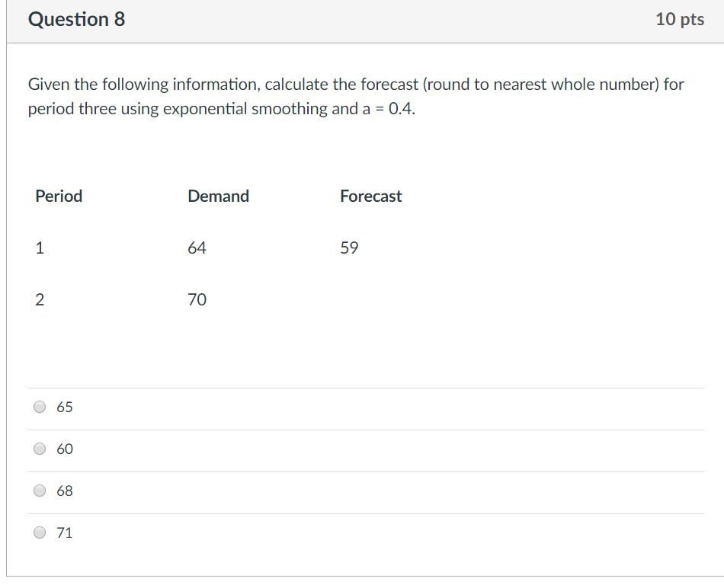
Task: Click the empty forecast cell for period 2
Action: click(370, 300)
